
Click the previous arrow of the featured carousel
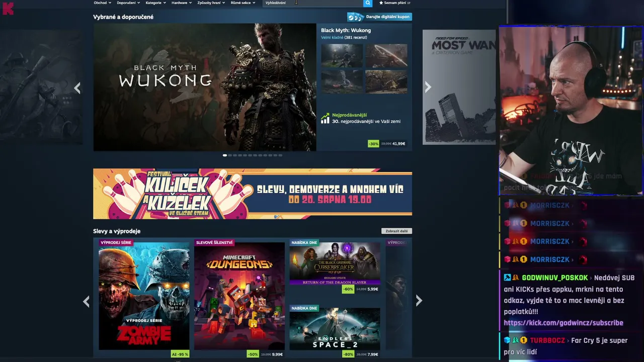pos(77,88)
